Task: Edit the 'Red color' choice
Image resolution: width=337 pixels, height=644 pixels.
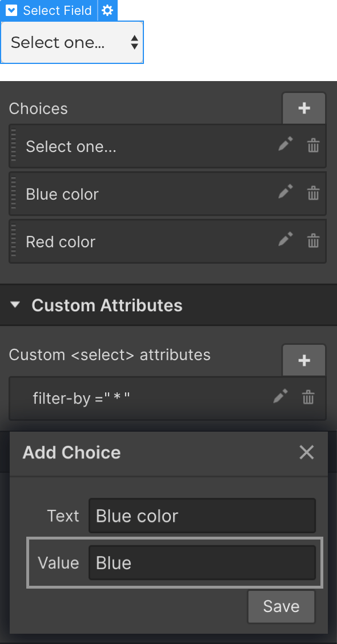Action: point(286,239)
